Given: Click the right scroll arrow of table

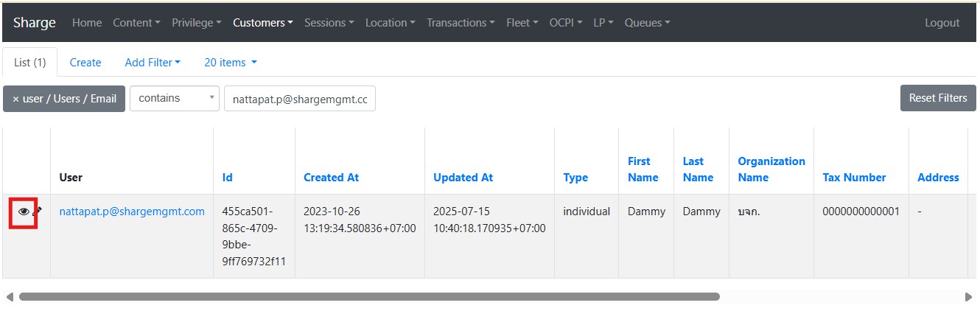Looking at the screenshot, I should (x=968, y=297).
